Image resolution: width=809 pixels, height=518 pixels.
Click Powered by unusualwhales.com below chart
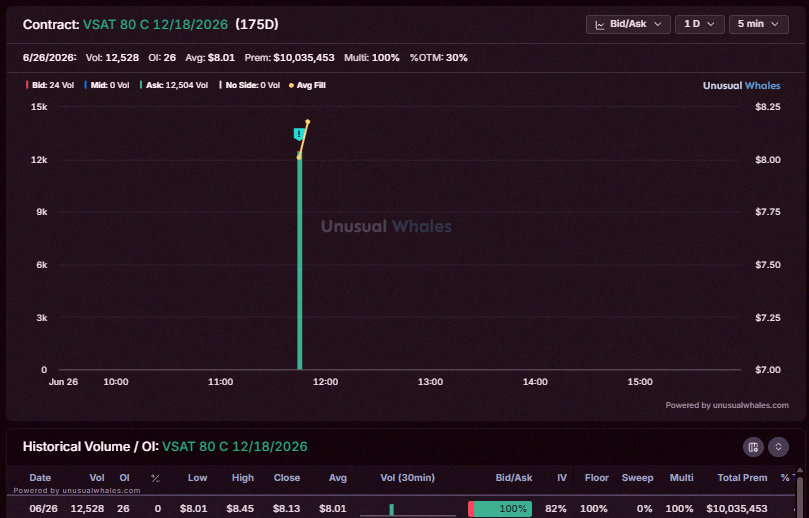[726, 405]
